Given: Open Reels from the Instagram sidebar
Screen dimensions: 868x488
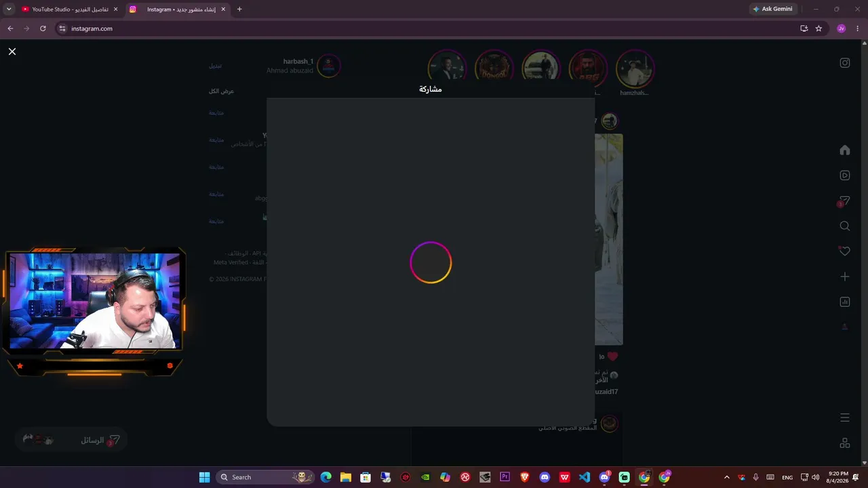Looking at the screenshot, I should (x=844, y=176).
